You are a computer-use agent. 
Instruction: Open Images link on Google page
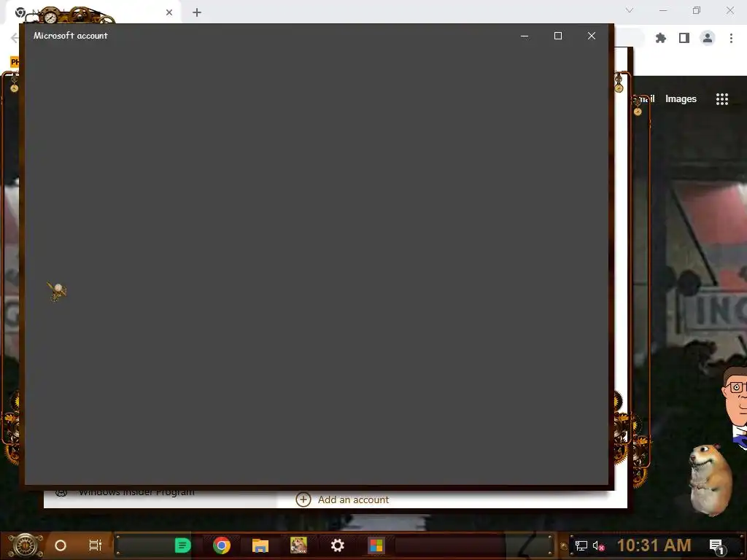point(681,99)
